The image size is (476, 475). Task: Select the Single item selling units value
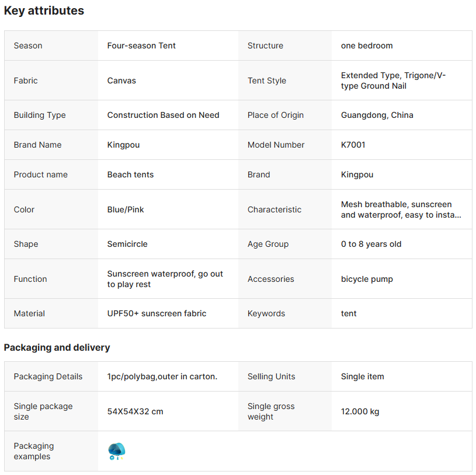coord(362,376)
